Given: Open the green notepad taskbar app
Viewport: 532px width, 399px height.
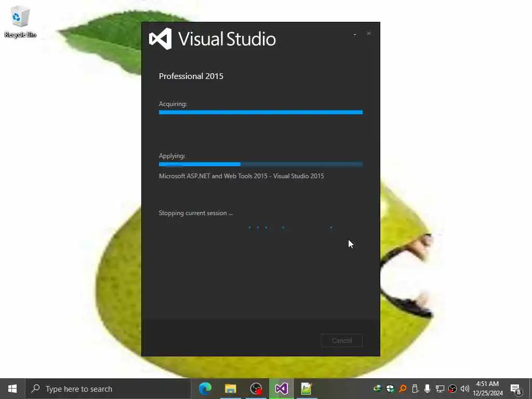Looking at the screenshot, I should coord(307,389).
